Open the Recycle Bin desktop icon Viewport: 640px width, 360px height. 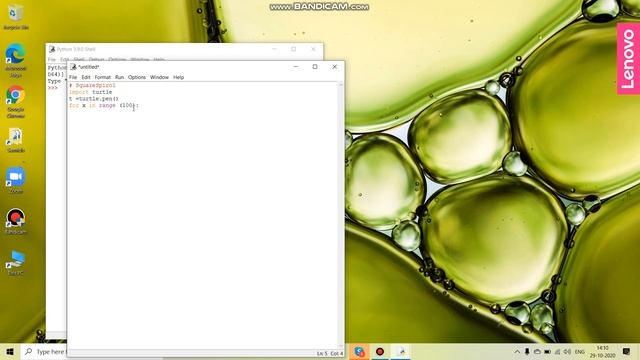tap(16, 18)
